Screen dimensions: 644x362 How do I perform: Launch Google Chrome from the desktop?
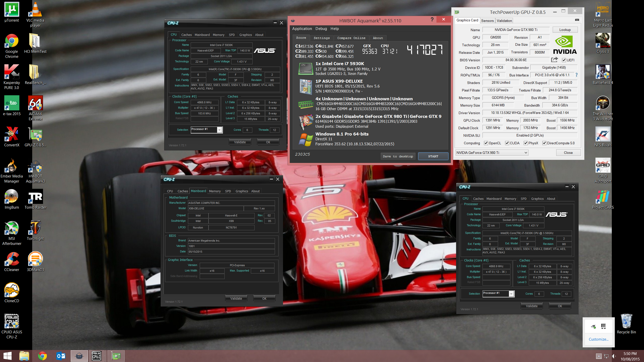12,46
